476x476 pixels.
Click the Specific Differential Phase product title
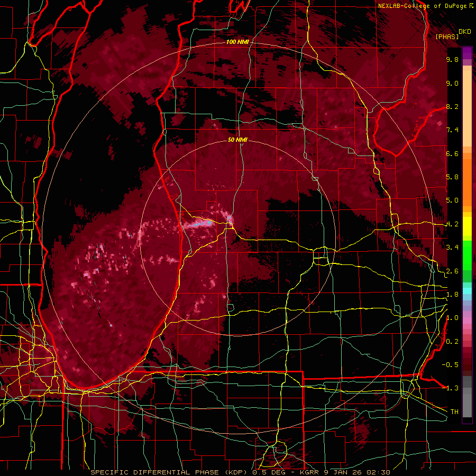170,472
